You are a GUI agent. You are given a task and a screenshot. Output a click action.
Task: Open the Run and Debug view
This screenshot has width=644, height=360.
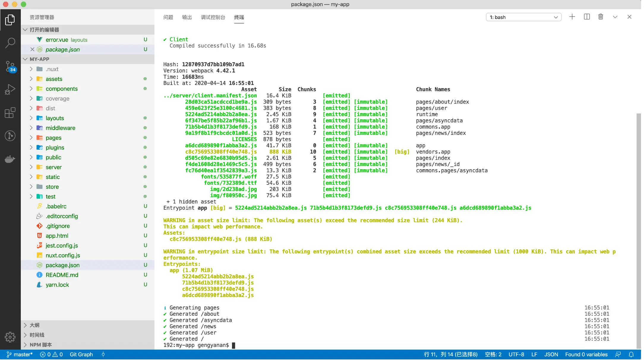point(10,89)
